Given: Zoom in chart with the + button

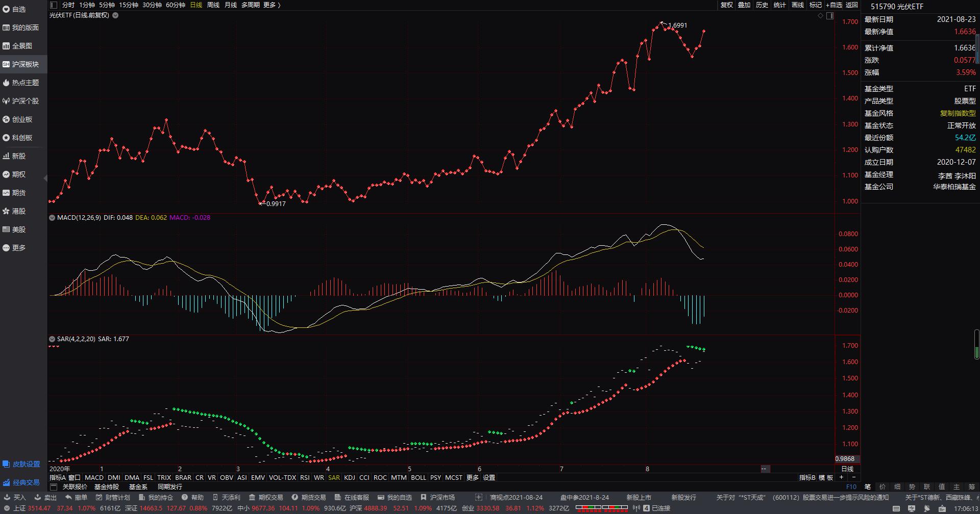Looking at the screenshot, I should 842,478.
